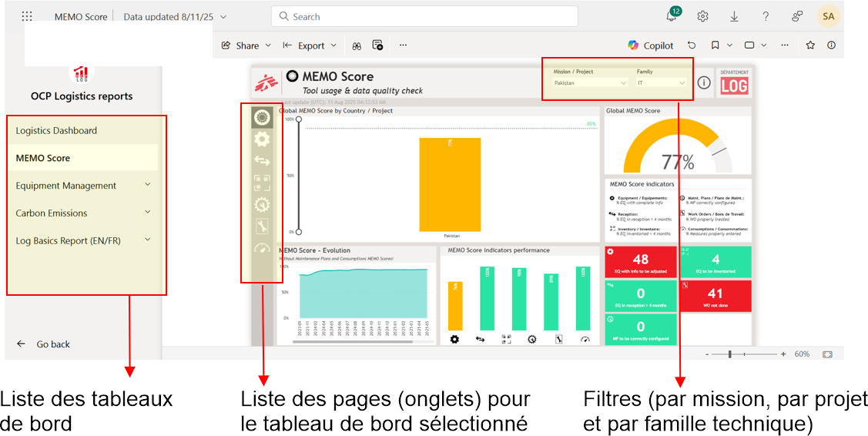The image size is (868, 436).
Task: Open the Export menu in the toolbar
Action: (310, 45)
